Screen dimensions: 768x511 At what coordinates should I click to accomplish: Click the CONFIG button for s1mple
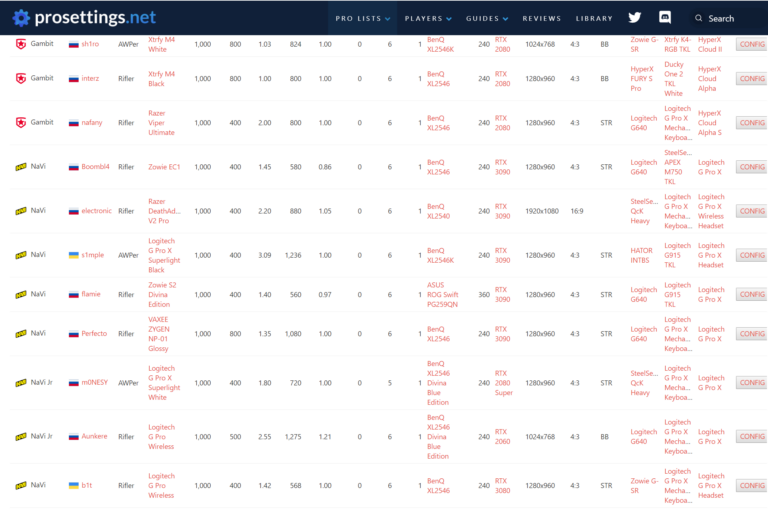click(751, 255)
